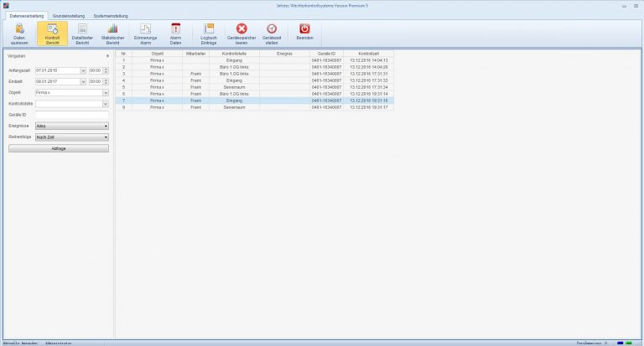Switch to the Grundeinstellung tab
The image size is (644, 346).
coord(68,16)
